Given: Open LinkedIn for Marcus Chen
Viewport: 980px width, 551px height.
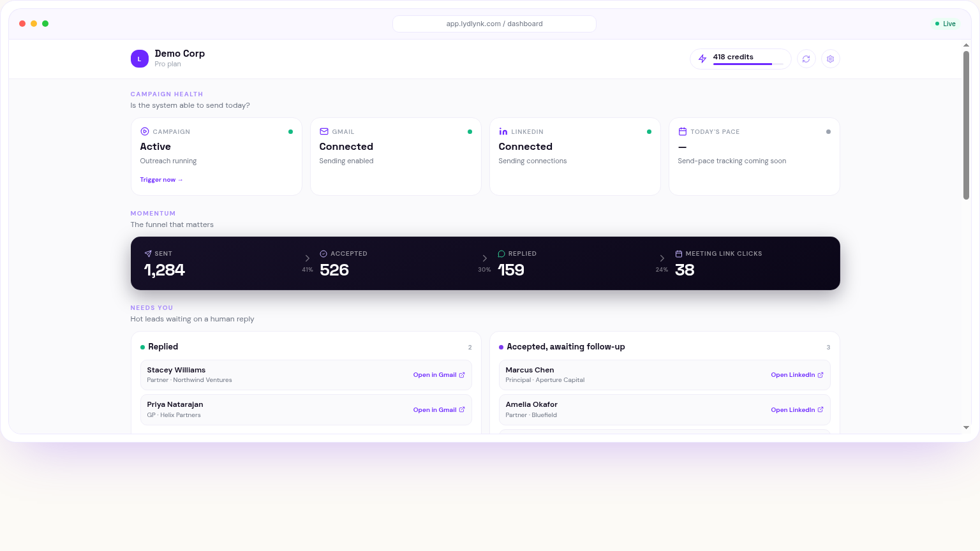Looking at the screenshot, I should (x=797, y=375).
